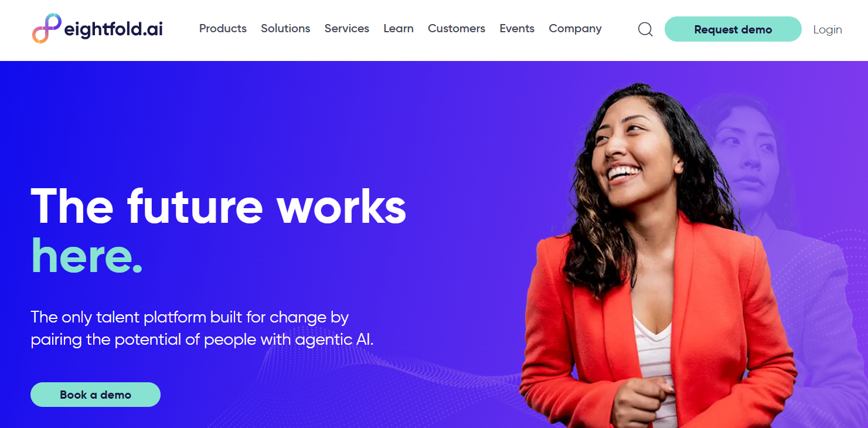This screenshot has height=428, width=868.
Task: Expand the Learn navigation item
Action: [399, 28]
